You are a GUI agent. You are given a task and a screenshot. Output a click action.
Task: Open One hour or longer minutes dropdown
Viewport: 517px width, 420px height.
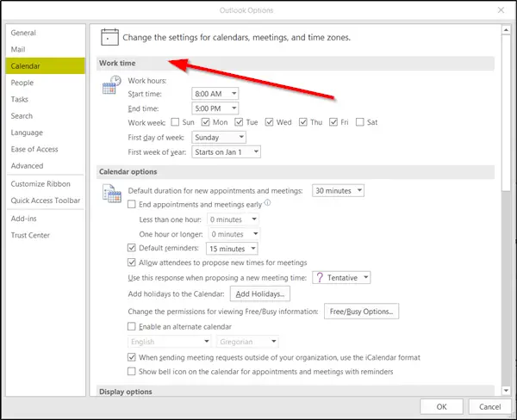point(234,234)
